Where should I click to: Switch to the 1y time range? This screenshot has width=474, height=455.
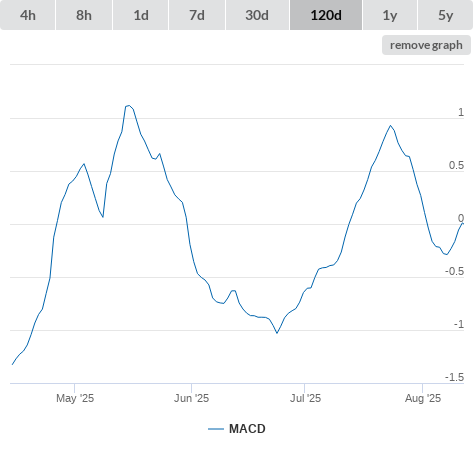(x=390, y=15)
